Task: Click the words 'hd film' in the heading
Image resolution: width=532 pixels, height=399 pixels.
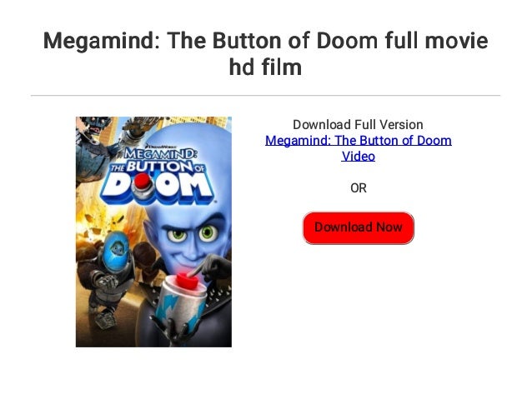Action: tap(266, 67)
